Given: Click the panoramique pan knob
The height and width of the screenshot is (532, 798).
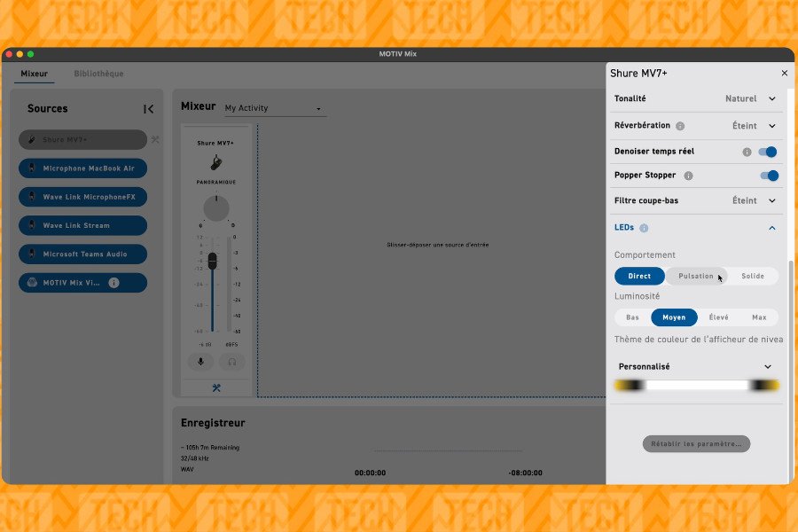Looking at the screenshot, I should coord(215,207).
